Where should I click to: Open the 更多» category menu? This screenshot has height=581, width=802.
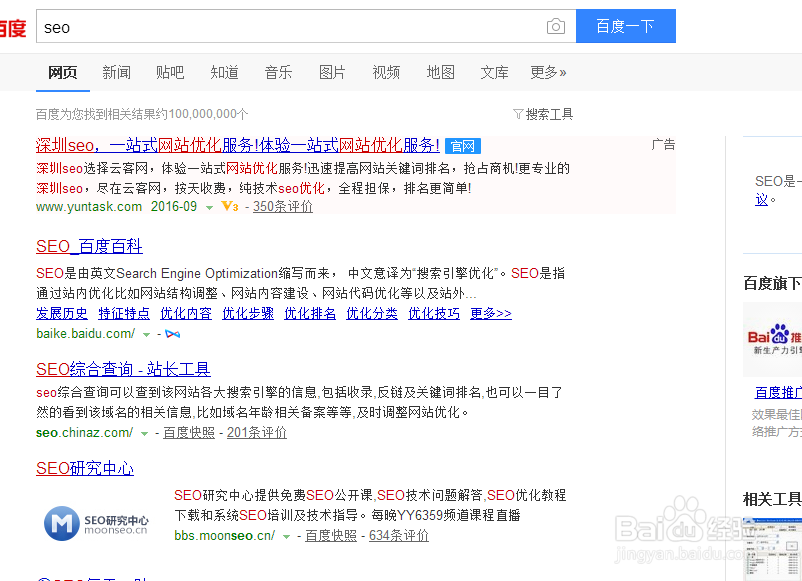click(548, 73)
